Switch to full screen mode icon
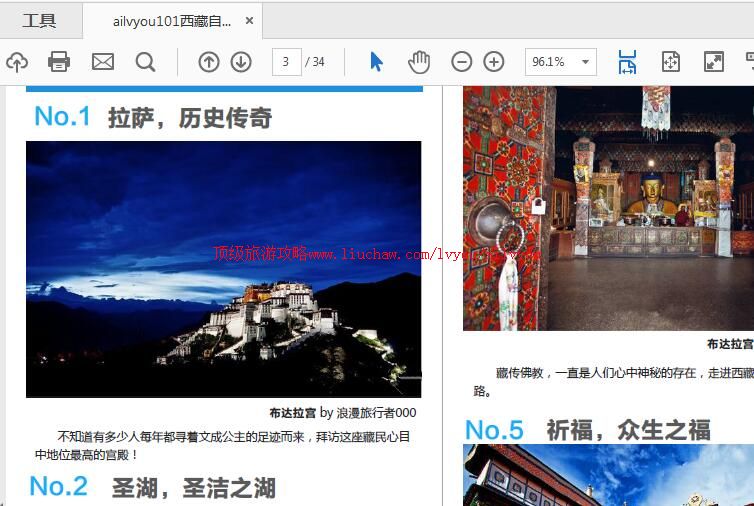The image size is (754, 506). tap(714, 62)
